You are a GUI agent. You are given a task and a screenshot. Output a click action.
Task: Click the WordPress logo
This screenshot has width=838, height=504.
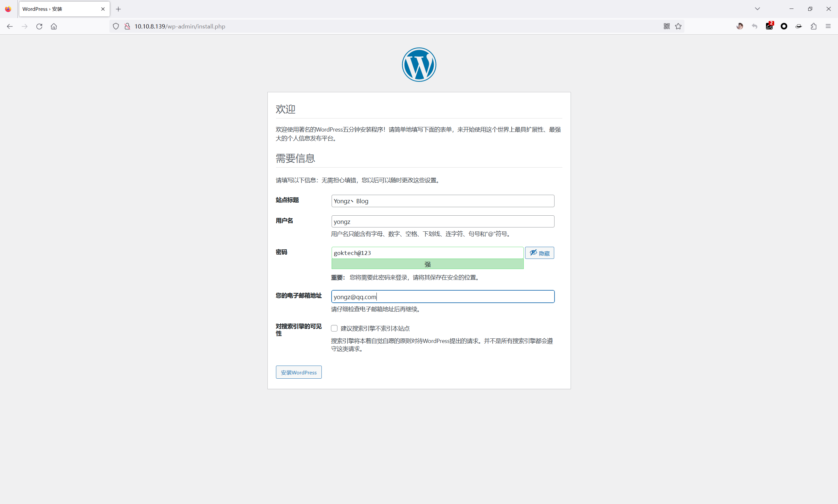pyautogui.click(x=419, y=64)
